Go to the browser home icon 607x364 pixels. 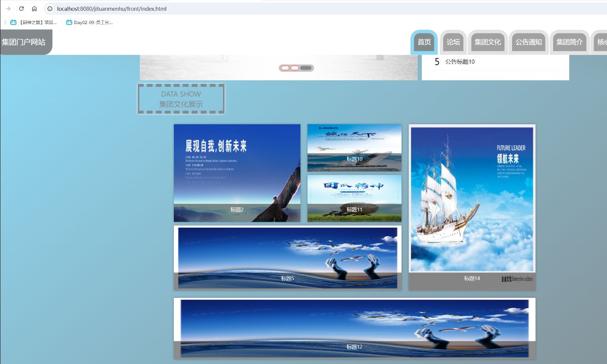click(34, 8)
